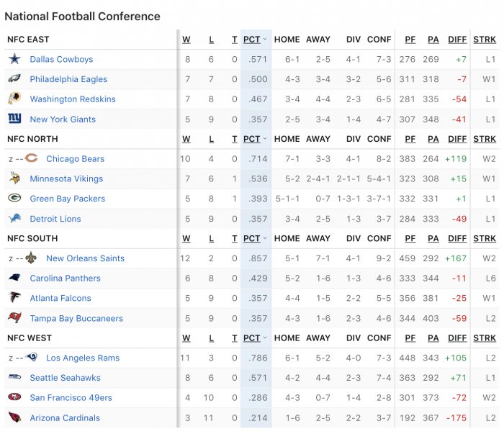Open the San Francisco 49ers team link

coord(71,398)
